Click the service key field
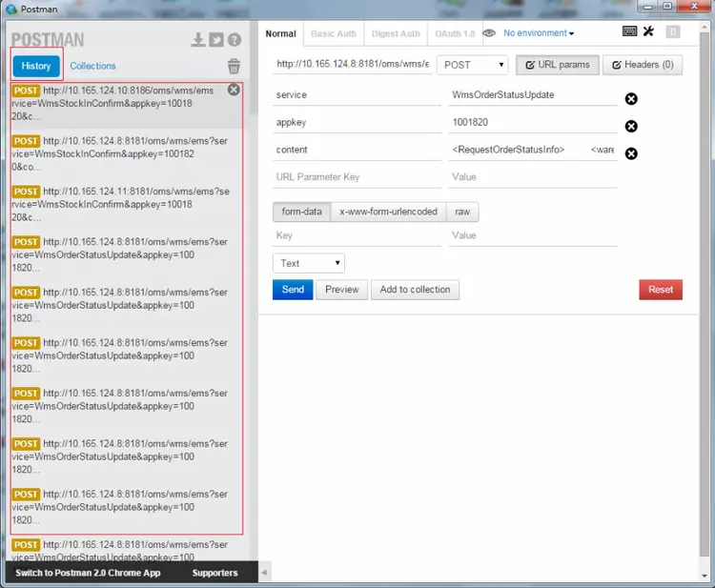The height and width of the screenshot is (588, 715). 357,95
